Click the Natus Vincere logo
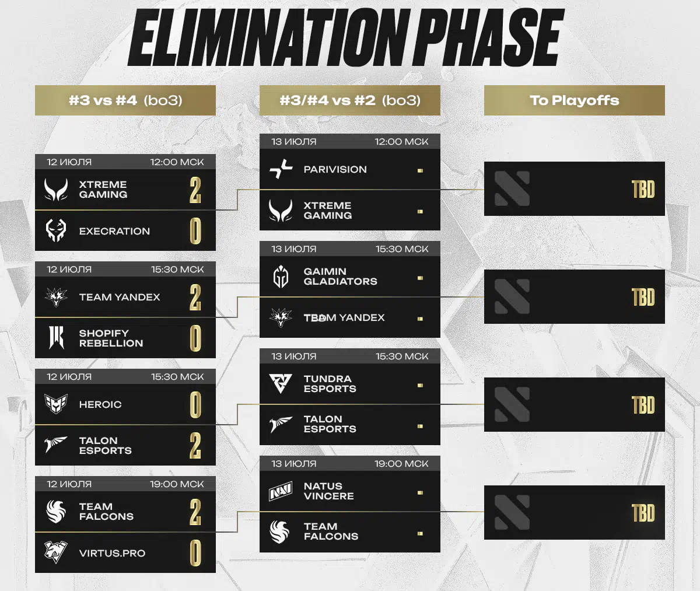The image size is (700, 591). [281, 492]
